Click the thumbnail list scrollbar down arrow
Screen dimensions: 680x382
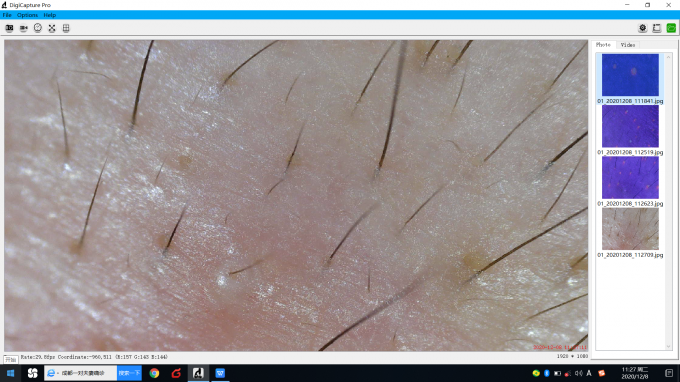pyautogui.click(x=668, y=346)
